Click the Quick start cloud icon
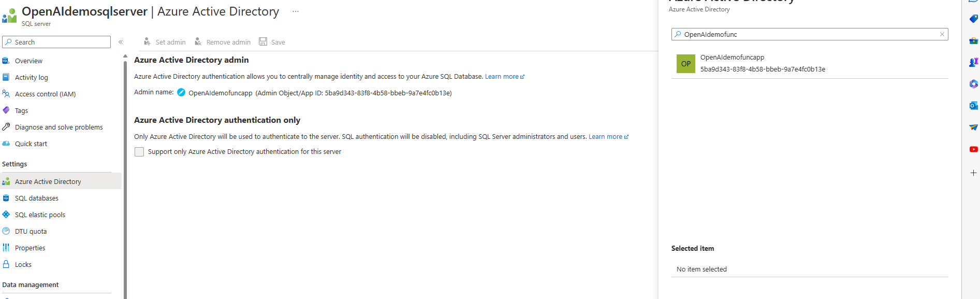Image resolution: width=980 pixels, height=299 pixels. (x=6, y=144)
